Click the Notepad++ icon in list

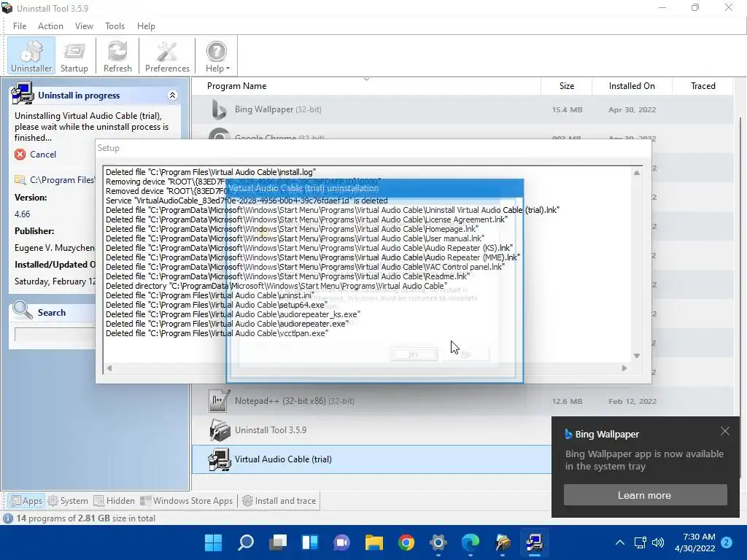pyautogui.click(x=219, y=401)
